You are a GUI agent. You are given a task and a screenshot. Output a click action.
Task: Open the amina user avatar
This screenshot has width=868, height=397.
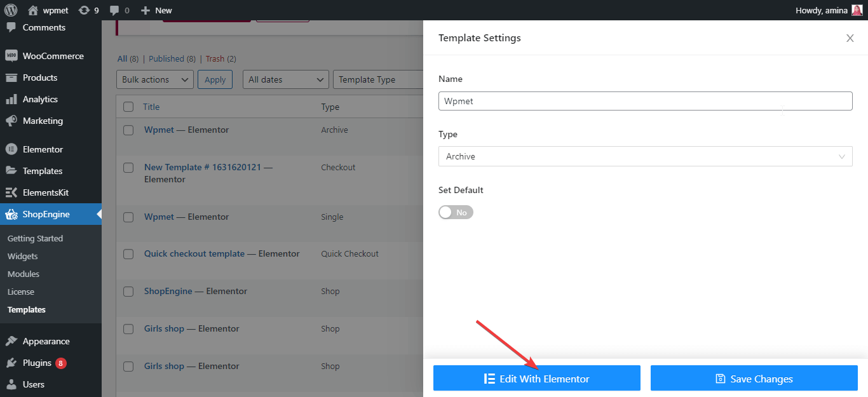pyautogui.click(x=857, y=10)
